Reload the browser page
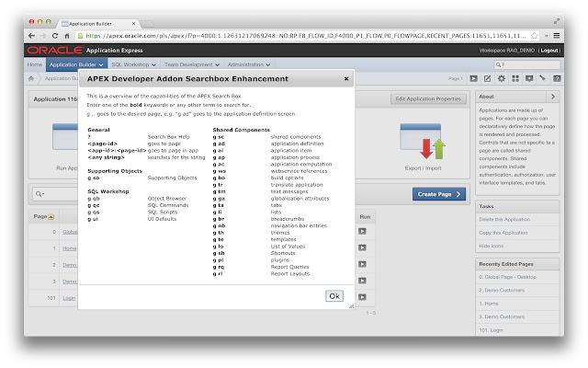The height and width of the screenshot is (368, 588). click(x=55, y=36)
